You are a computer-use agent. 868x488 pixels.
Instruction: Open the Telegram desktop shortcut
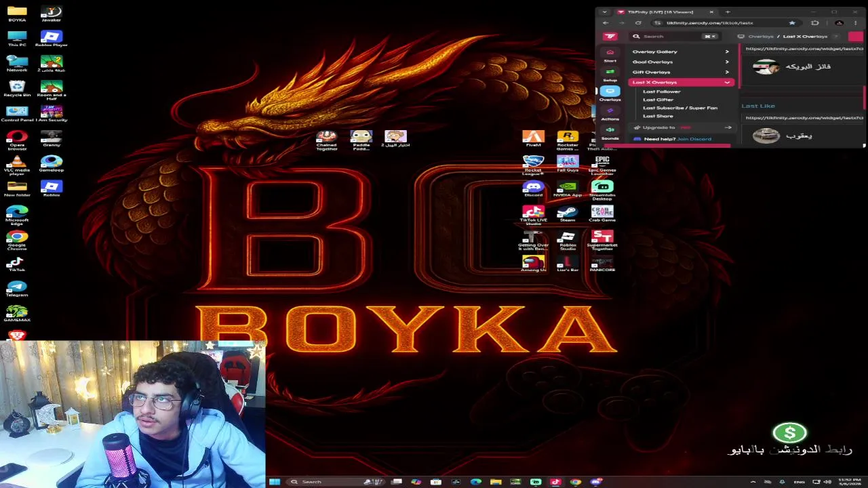click(x=17, y=289)
